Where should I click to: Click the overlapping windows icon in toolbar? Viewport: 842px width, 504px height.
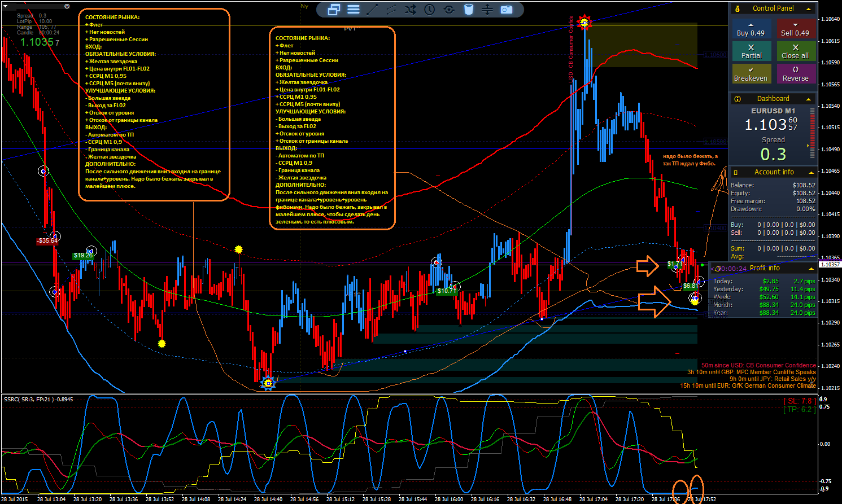tap(334, 10)
